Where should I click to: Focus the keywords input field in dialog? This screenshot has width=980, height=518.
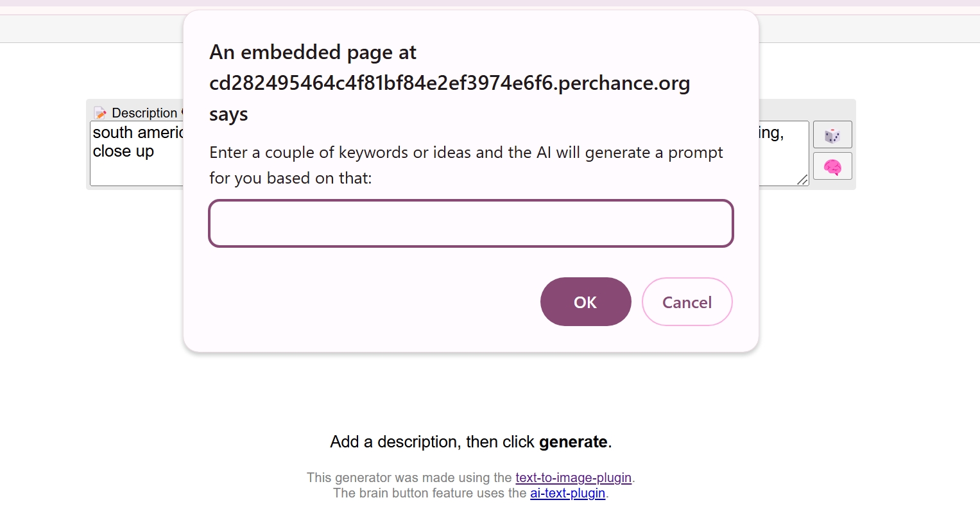(471, 223)
